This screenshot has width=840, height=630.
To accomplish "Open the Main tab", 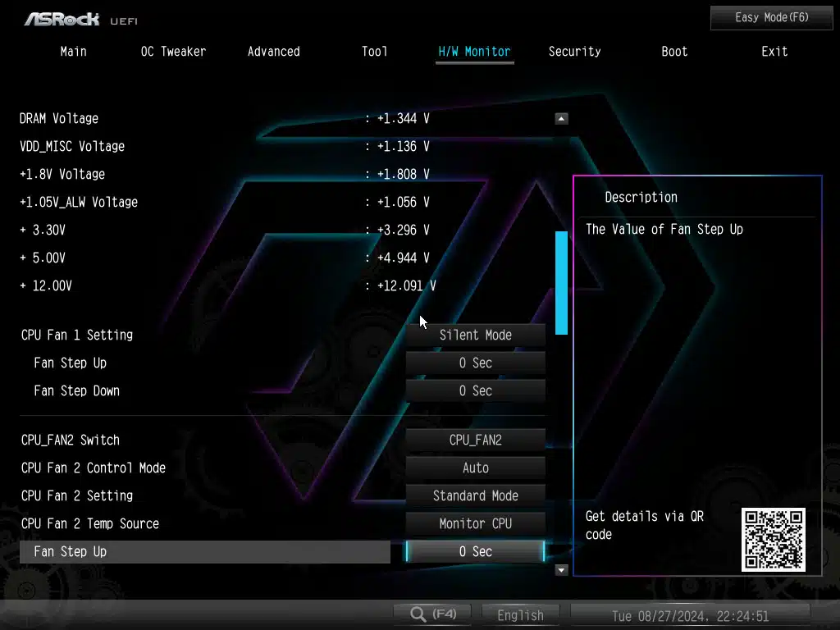I will tap(73, 52).
